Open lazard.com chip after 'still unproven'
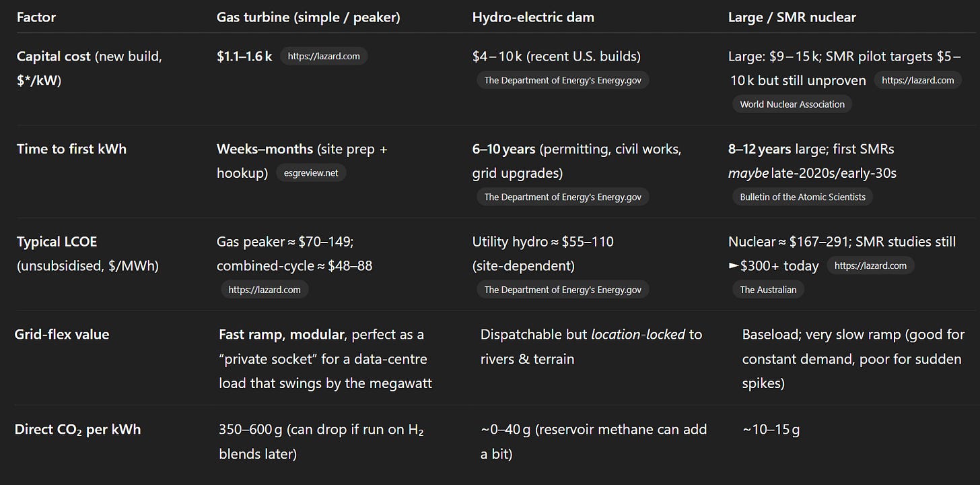980x485 pixels. click(x=917, y=80)
